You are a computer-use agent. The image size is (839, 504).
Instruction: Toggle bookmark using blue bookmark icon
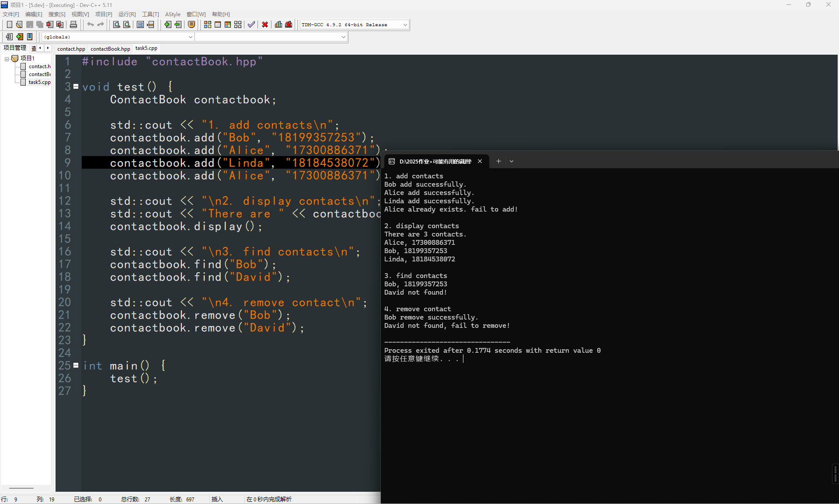tap(30, 37)
